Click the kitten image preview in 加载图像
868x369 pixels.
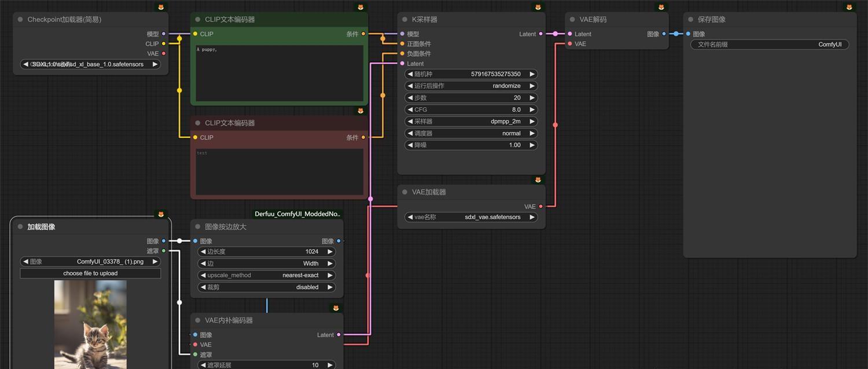tap(90, 324)
